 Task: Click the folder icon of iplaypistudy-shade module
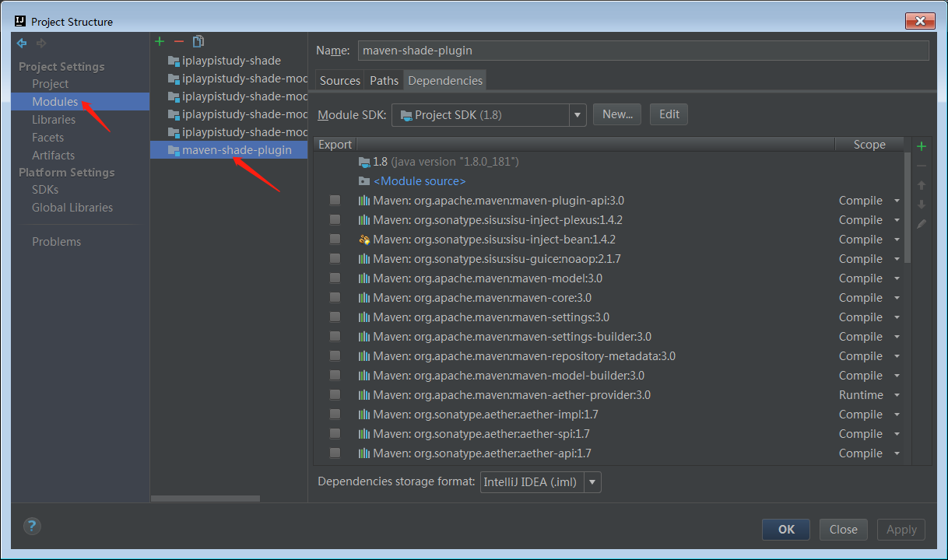[x=174, y=61]
